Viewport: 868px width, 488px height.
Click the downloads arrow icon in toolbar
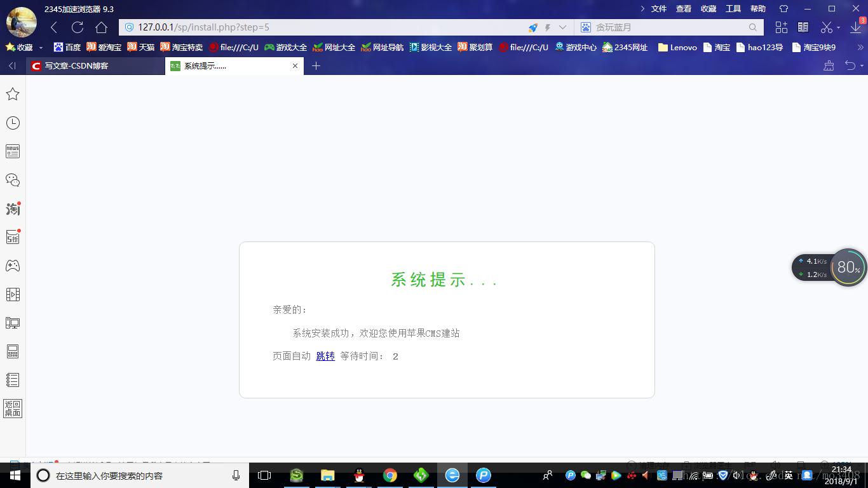pyautogui.click(x=855, y=27)
